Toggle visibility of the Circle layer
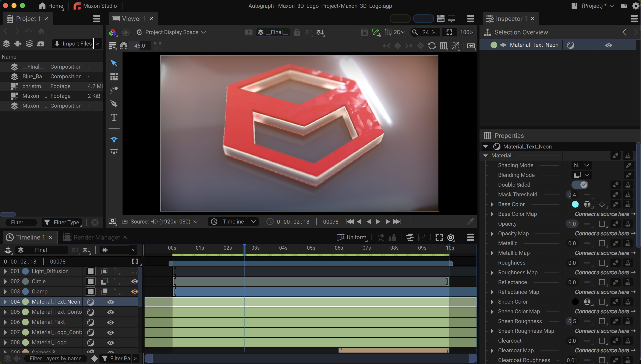Image resolution: width=641 pixels, height=364 pixels. [135, 282]
